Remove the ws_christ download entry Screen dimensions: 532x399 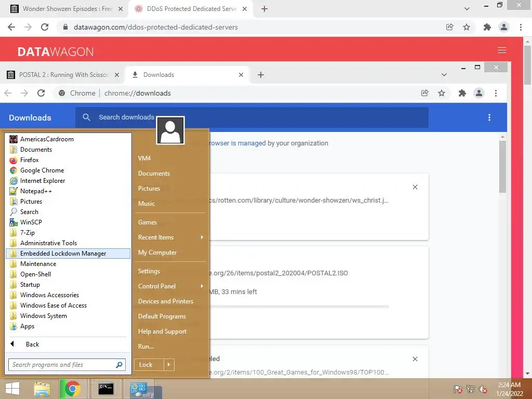point(415,187)
